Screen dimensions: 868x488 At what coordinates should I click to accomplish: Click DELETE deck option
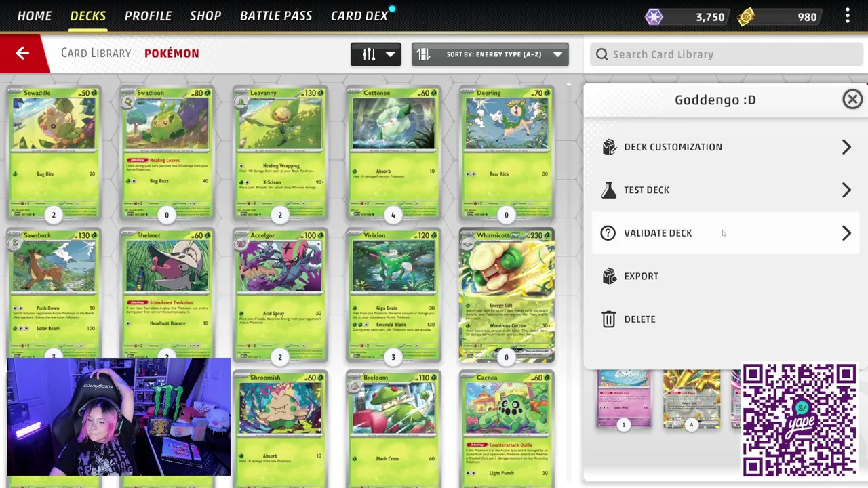tap(726, 319)
